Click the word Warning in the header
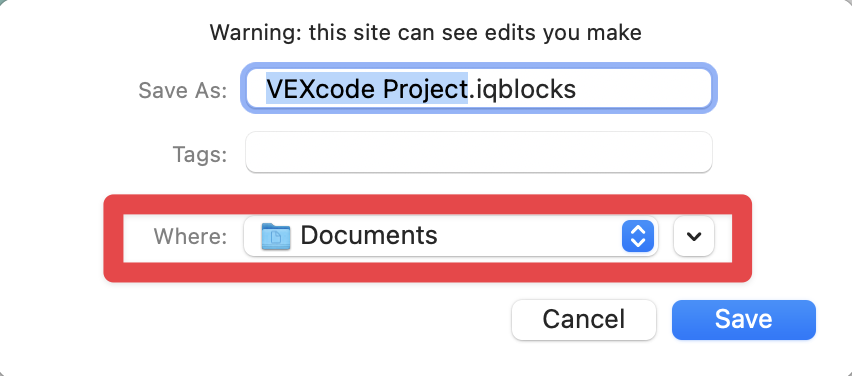Viewport: 852px width, 376px height. pyautogui.click(x=256, y=33)
